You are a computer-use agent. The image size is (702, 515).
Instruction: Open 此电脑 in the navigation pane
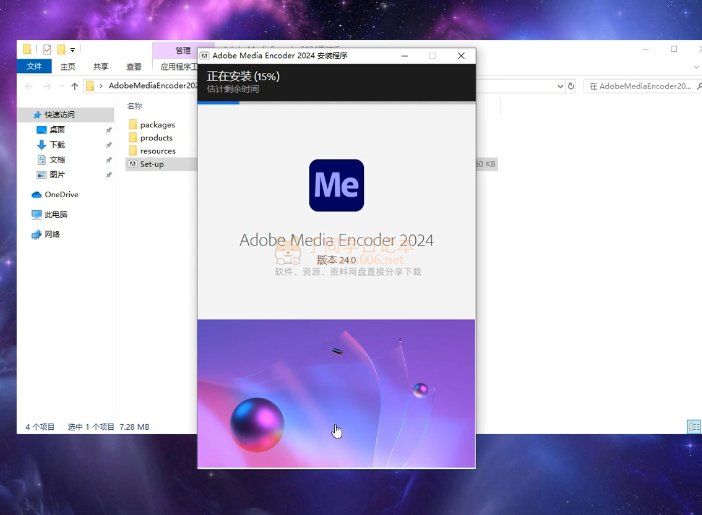57,214
